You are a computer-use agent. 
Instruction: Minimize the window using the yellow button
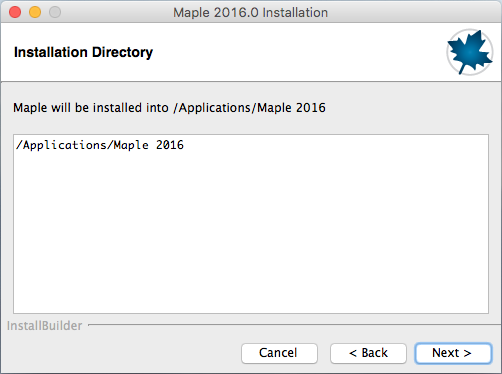(x=35, y=12)
